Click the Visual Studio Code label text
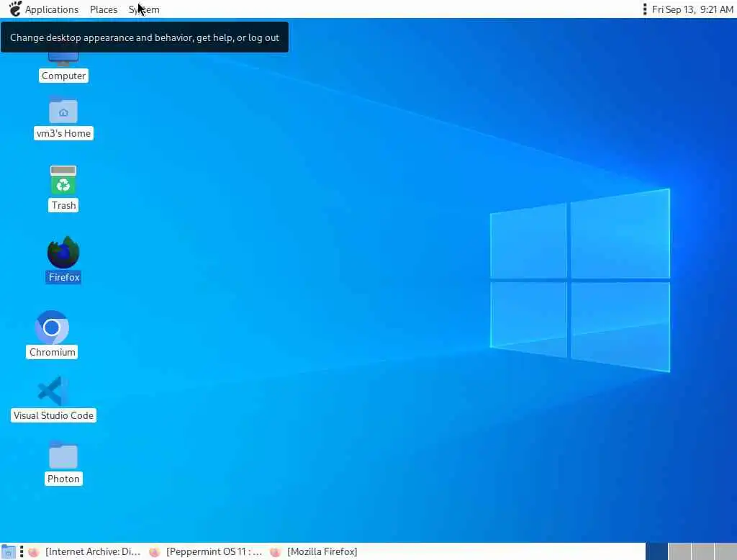 (x=53, y=415)
